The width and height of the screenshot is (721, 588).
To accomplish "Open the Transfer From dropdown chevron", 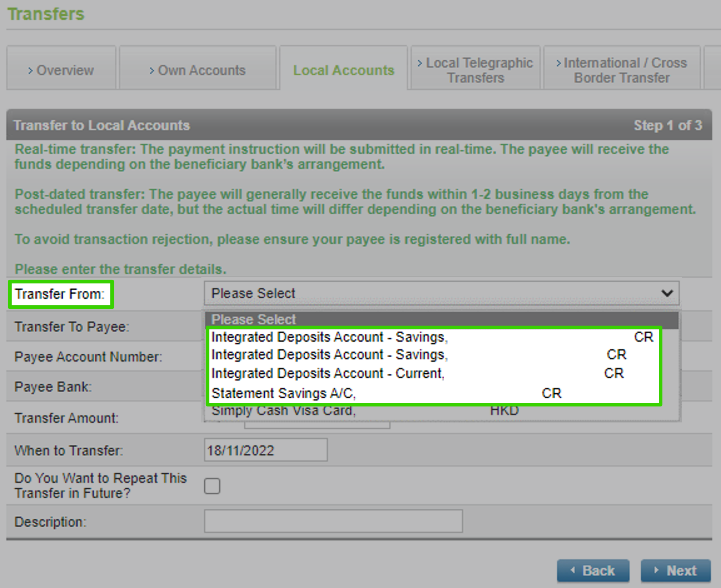I will [x=667, y=293].
